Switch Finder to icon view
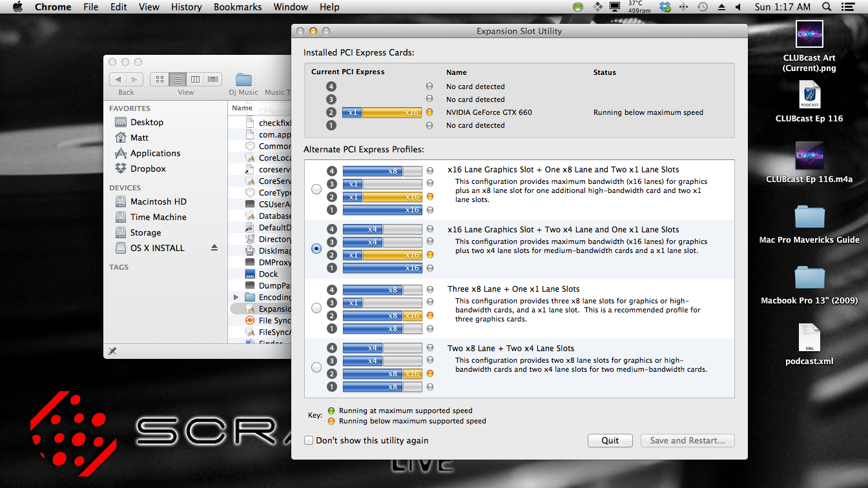Viewport: 868px width, 488px height. 159,79
